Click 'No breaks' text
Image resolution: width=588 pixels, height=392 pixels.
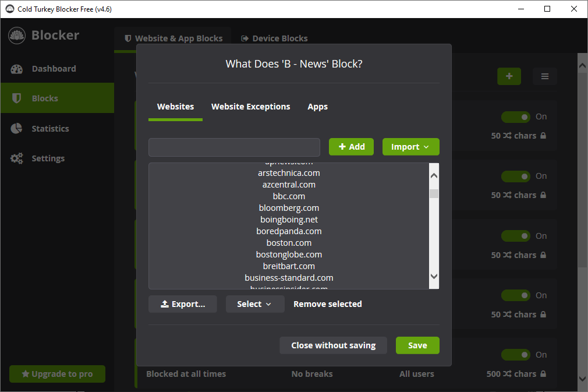coord(312,374)
